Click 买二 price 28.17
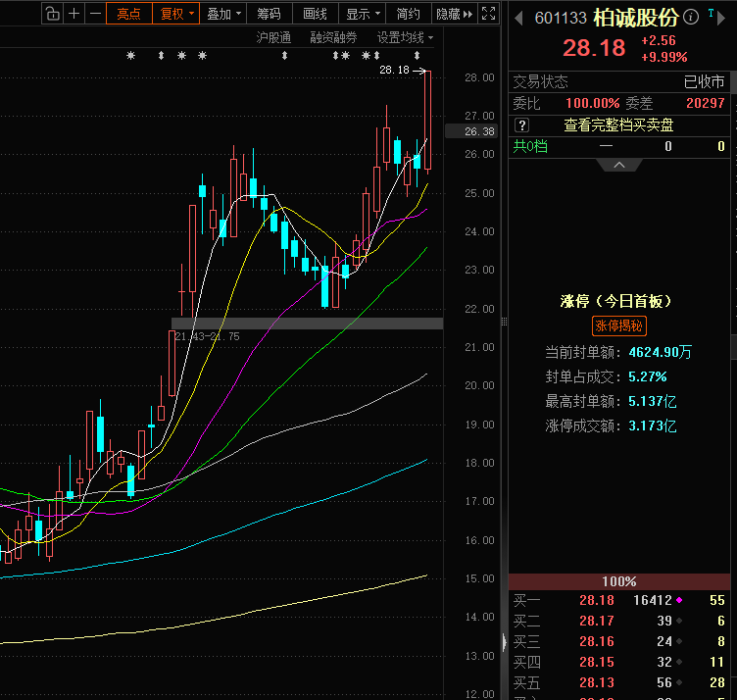737x700 pixels. click(597, 621)
